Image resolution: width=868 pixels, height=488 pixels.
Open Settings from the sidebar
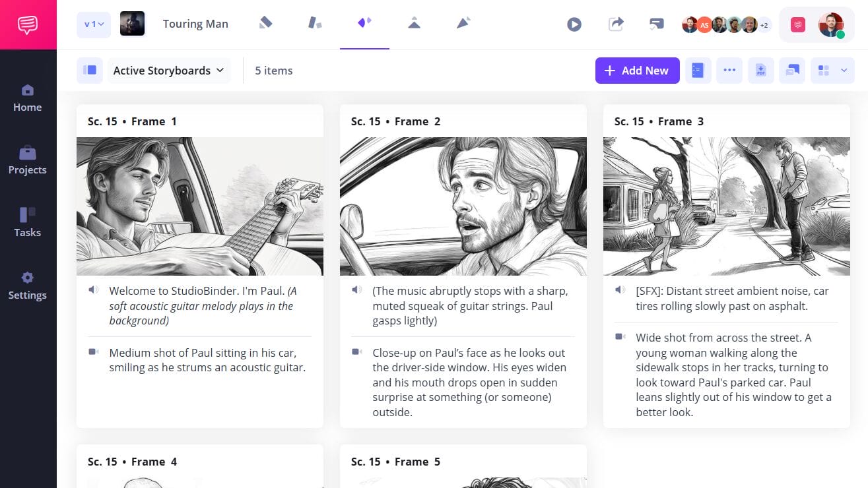pyautogui.click(x=28, y=286)
